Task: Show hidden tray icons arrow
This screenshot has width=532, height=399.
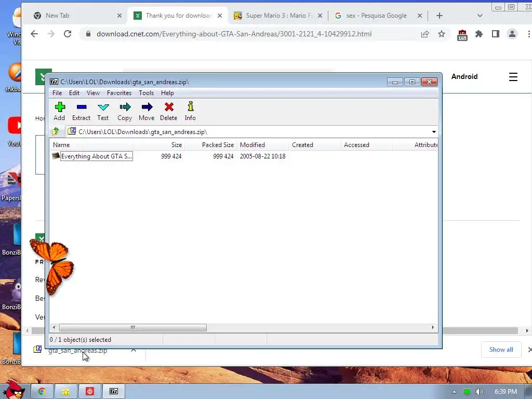Action: point(454,392)
